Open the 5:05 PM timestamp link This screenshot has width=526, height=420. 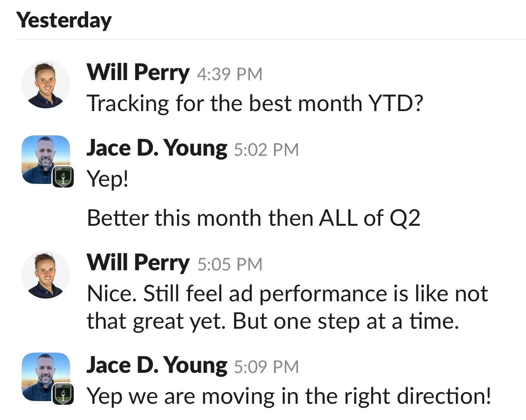pyautogui.click(x=229, y=264)
